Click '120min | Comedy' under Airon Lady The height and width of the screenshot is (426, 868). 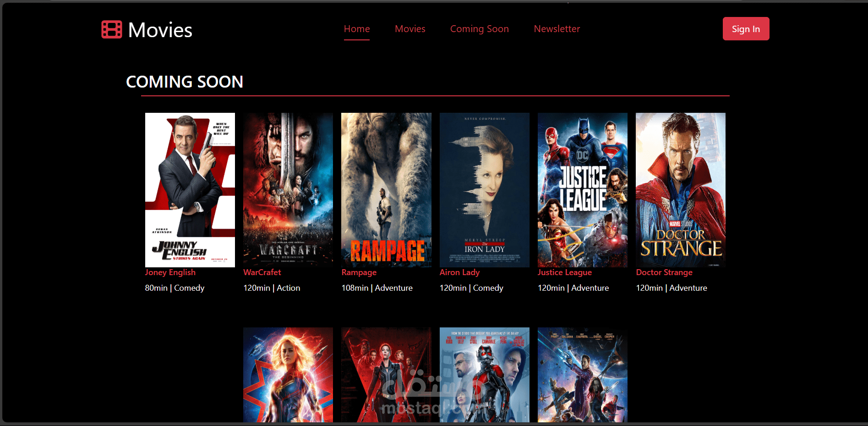pyautogui.click(x=471, y=288)
